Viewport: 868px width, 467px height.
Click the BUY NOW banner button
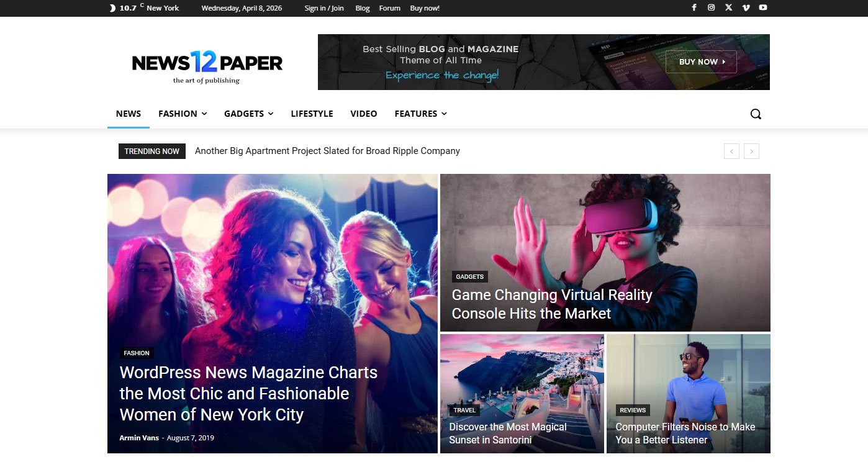tap(700, 62)
